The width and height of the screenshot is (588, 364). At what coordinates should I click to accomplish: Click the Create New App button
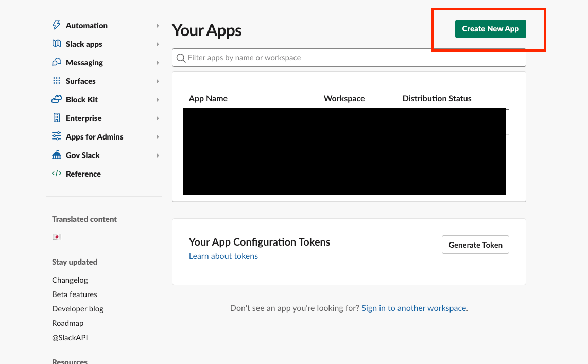click(x=490, y=29)
